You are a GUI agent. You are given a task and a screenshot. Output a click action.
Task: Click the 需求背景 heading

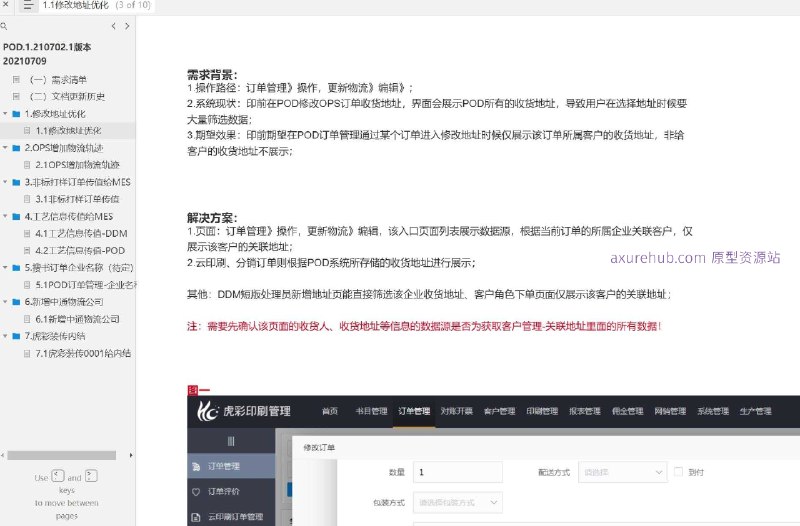212,75
